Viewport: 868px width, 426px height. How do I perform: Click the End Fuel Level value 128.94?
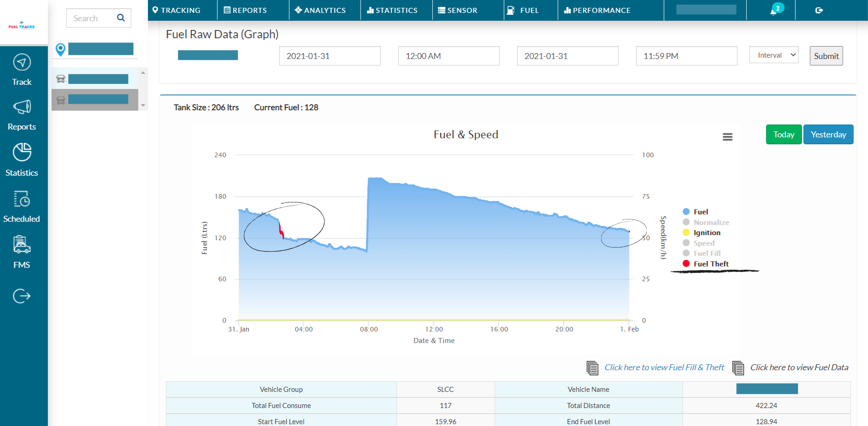pos(766,421)
